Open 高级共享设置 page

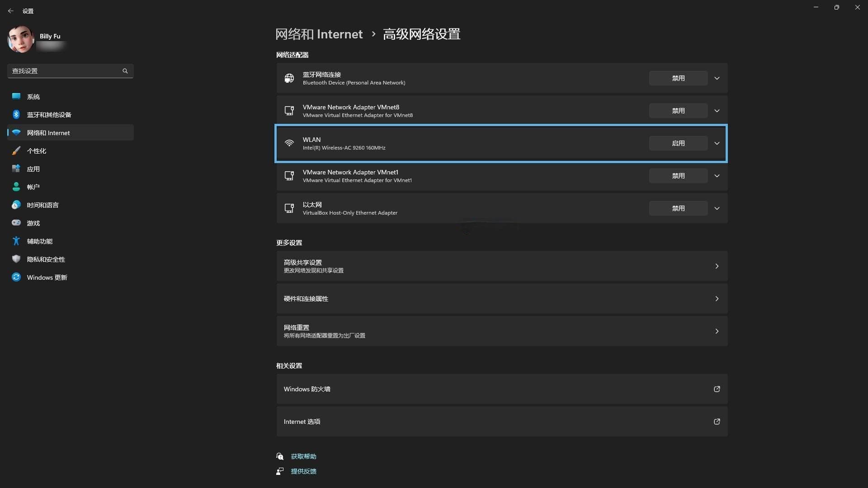(502, 266)
